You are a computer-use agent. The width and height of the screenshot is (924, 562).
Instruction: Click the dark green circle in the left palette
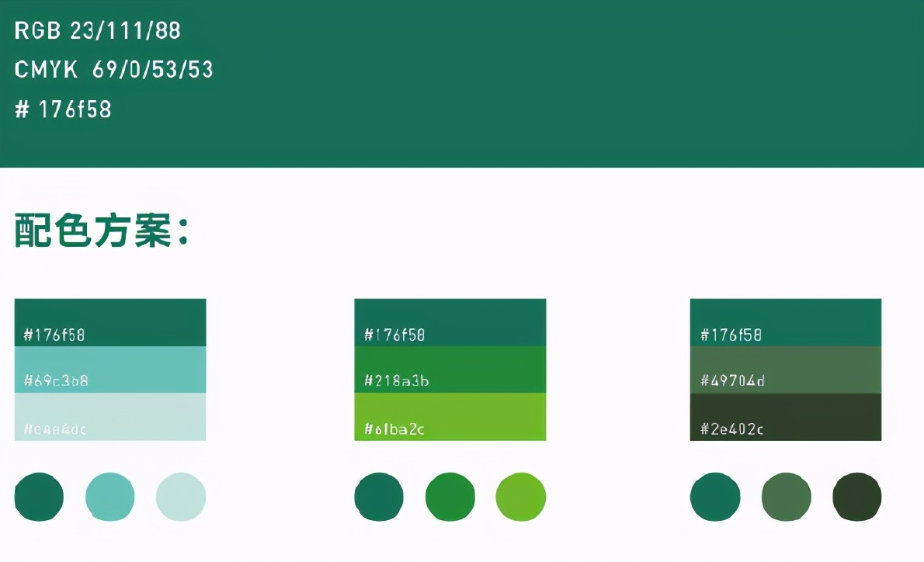coord(39,497)
